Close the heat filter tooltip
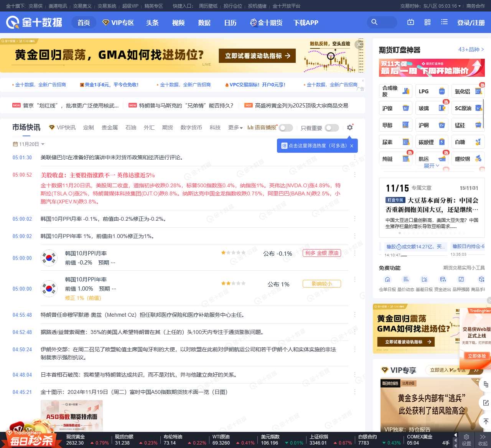Image resolution: width=491 pixels, height=448 pixels. point(352,146)
